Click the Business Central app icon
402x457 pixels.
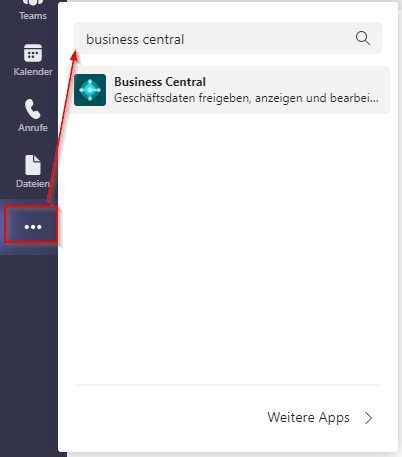coord(90,90)
